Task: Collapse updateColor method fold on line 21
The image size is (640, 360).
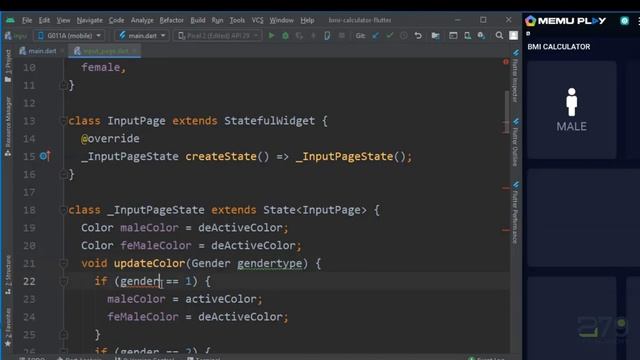Action: (63, 263)
